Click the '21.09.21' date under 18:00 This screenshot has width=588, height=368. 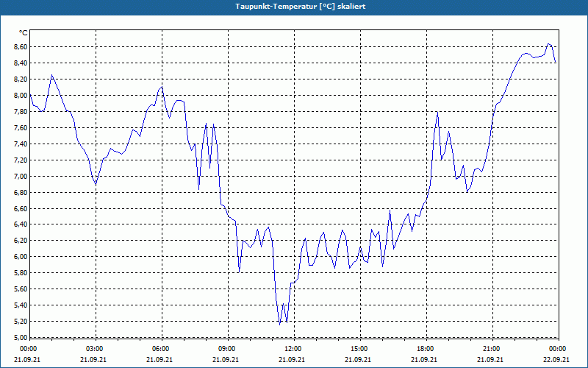(425, 359)
